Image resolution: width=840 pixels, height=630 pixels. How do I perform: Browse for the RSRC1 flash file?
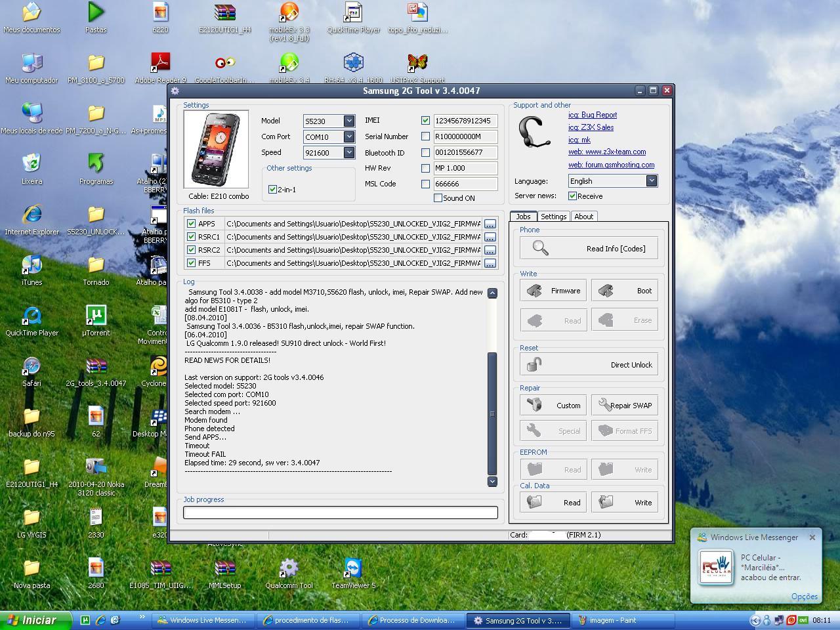pos(490,237)
